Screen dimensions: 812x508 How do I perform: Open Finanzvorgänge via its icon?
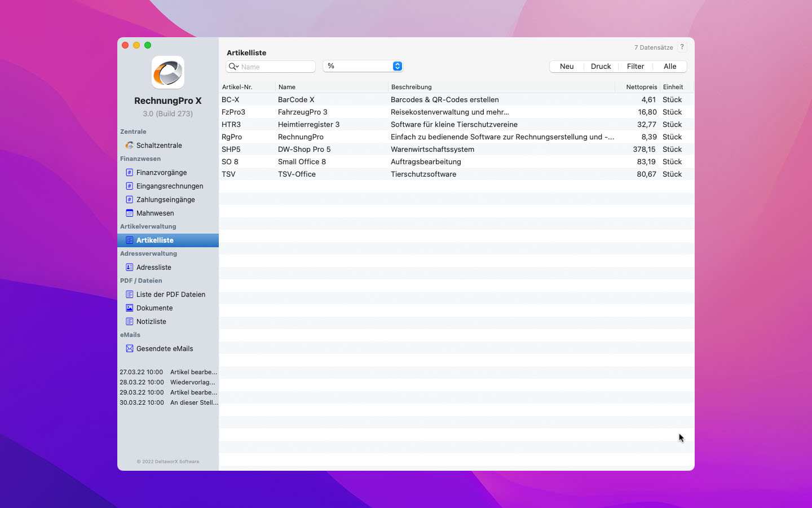pos(129,173)
